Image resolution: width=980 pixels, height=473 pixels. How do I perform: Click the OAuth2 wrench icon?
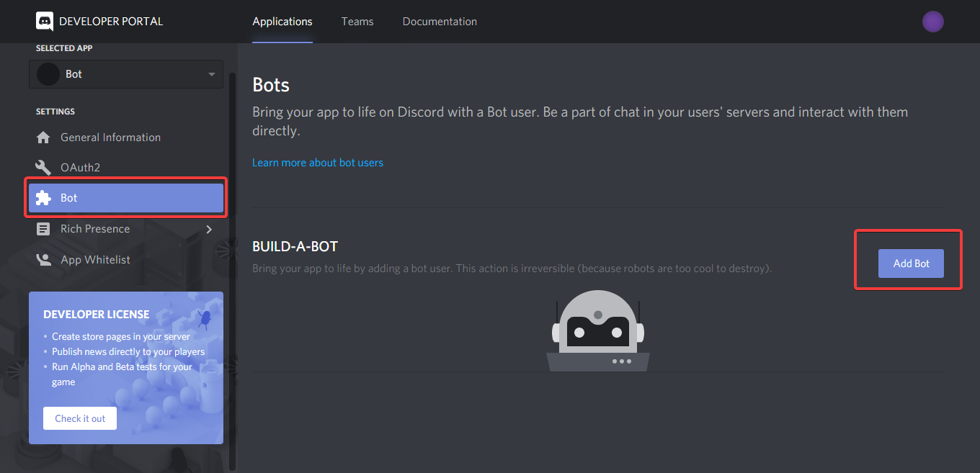tap(43, 168)
